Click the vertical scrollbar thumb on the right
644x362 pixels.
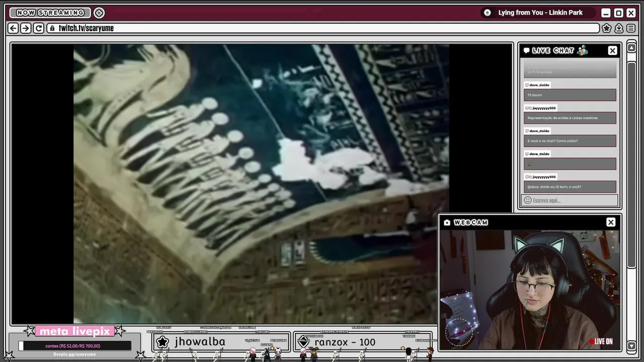pyautogui.click(x=631, y=166)
